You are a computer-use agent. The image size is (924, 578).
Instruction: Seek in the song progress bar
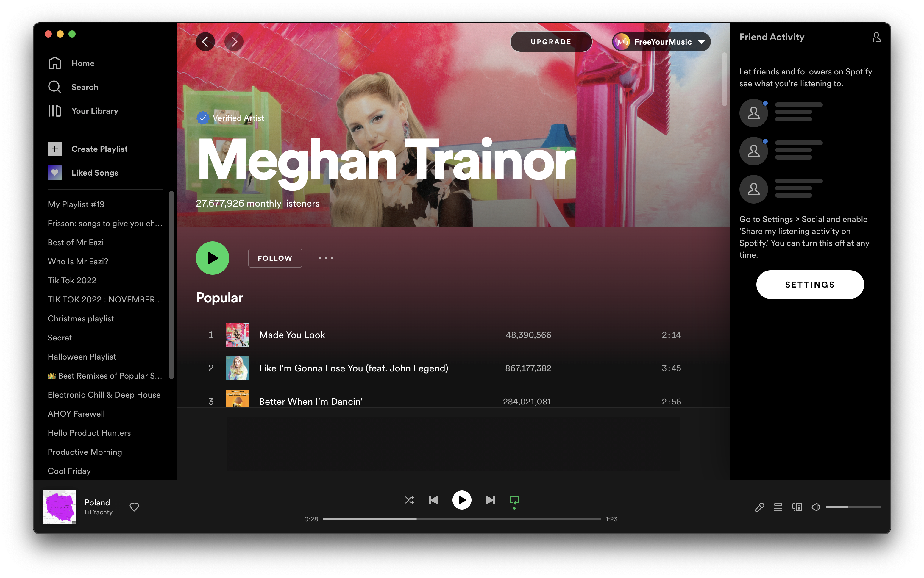[462, 519]
